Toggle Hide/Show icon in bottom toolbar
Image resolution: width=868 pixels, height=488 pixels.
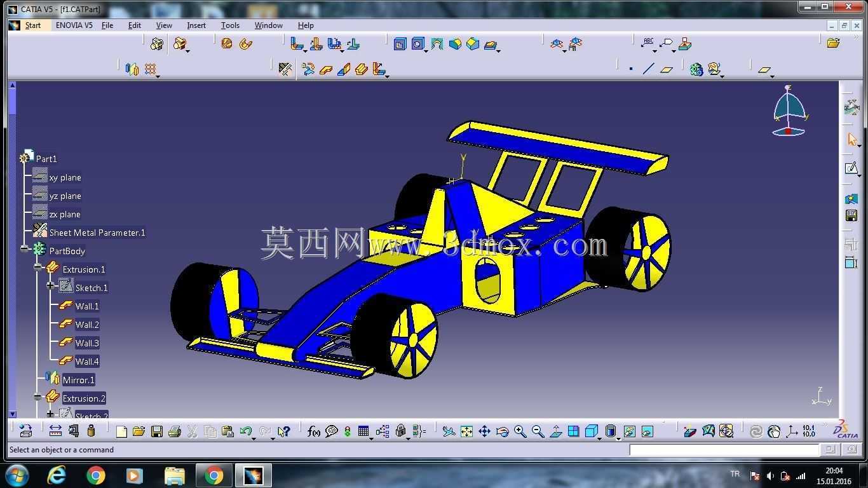pyautogui.click(x=629, y=431)
